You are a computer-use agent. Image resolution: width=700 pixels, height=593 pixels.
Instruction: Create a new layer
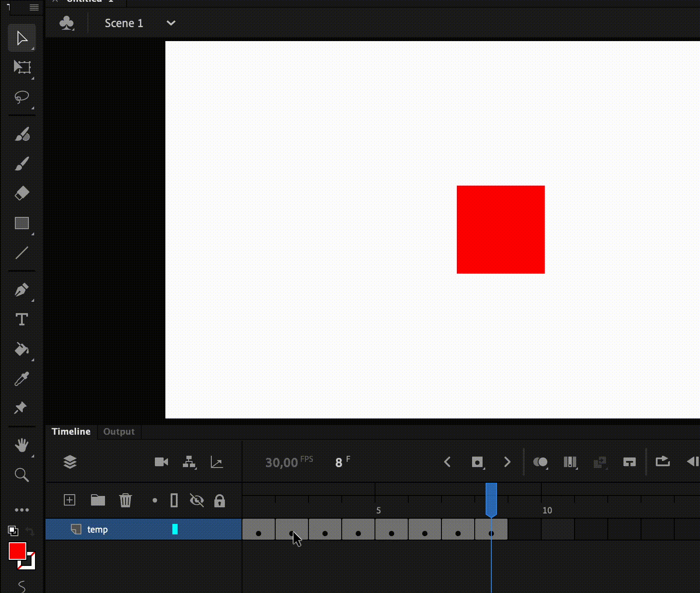pyautogui.click(x=70, y=500)
